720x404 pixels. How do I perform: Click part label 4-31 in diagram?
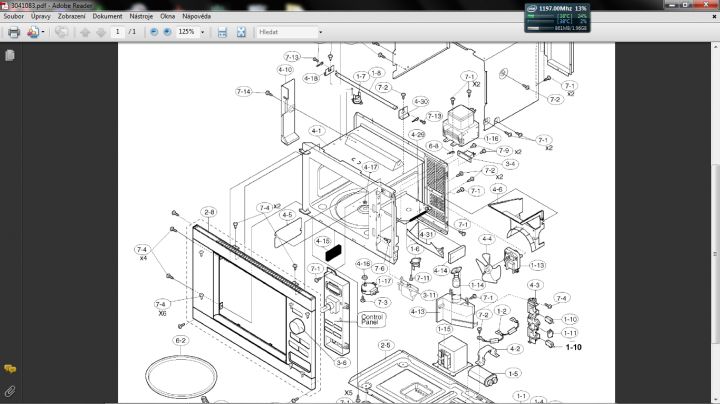click(427, 235)
